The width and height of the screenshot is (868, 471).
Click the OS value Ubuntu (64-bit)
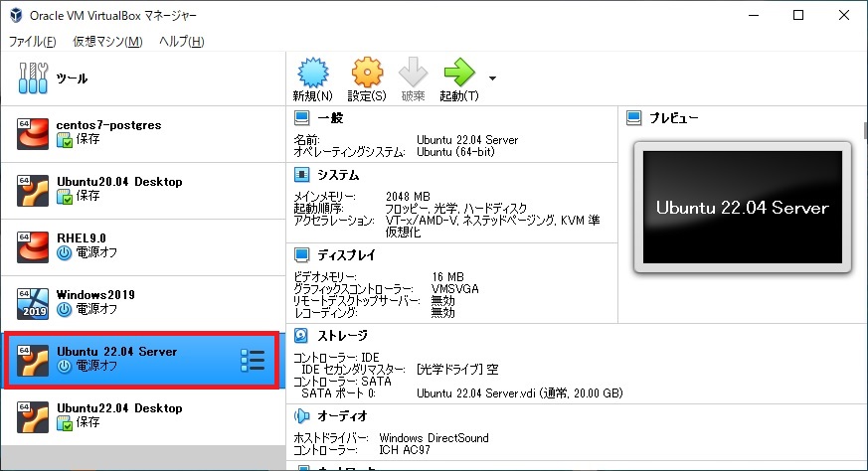pos(455,152)
